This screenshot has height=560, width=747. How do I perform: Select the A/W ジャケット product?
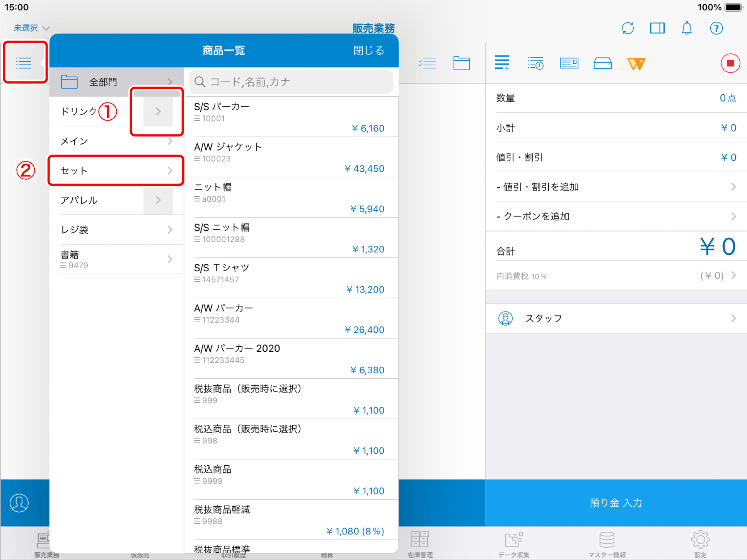(290, 157)
